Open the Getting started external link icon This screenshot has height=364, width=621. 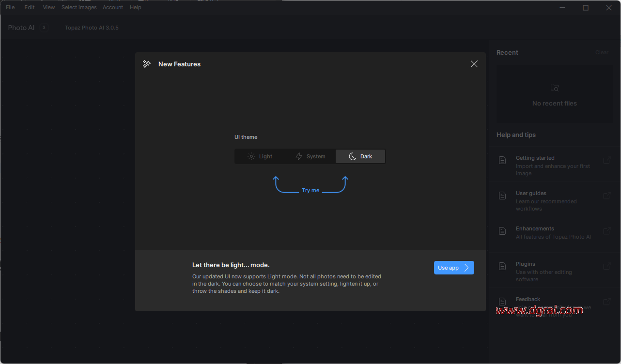(x=607, y=160)
